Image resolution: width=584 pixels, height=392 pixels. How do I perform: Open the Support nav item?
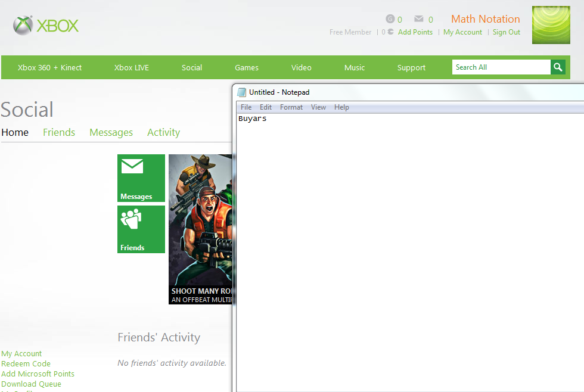(411, 68)
